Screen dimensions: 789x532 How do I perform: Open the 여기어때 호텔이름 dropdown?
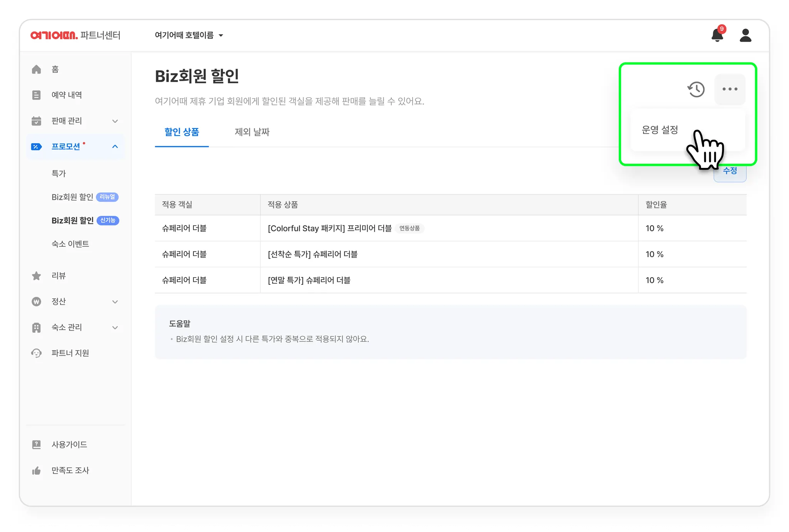(189, 35)
